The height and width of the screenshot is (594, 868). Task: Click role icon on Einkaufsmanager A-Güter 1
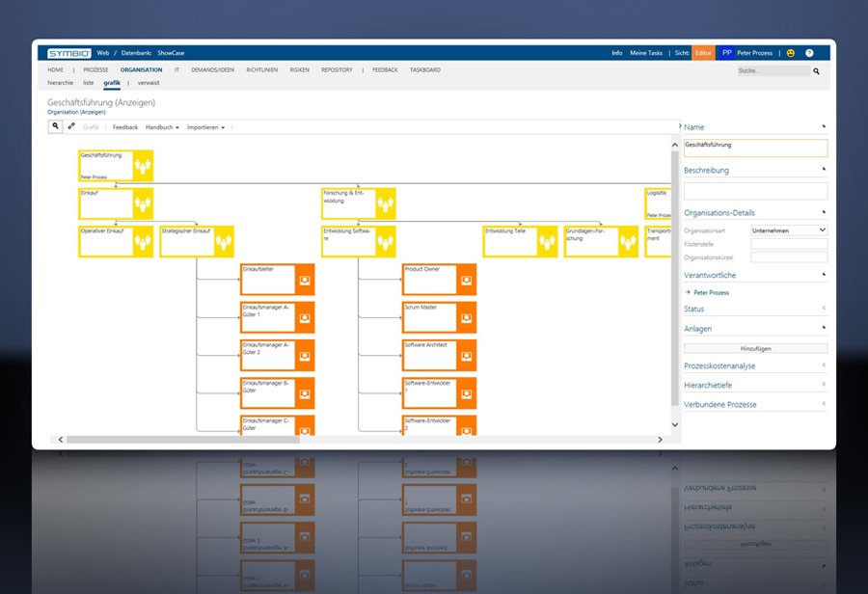[305, 318]
